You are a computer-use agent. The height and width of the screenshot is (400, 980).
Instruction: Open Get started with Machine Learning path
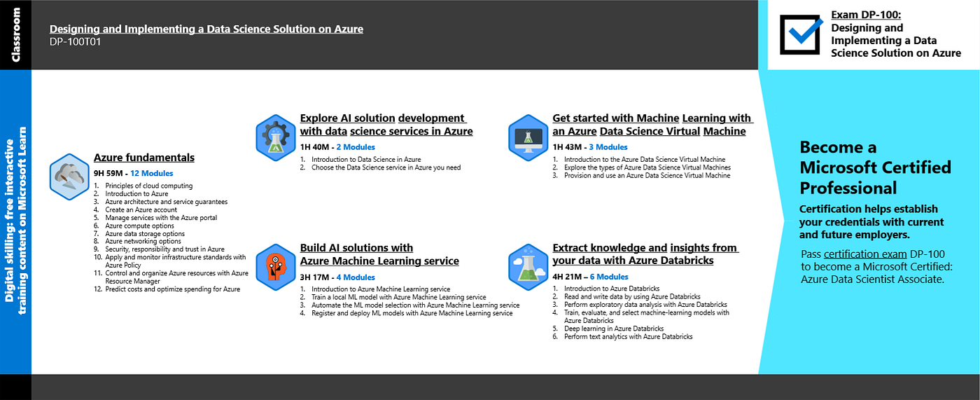click(x=652, y=125)
